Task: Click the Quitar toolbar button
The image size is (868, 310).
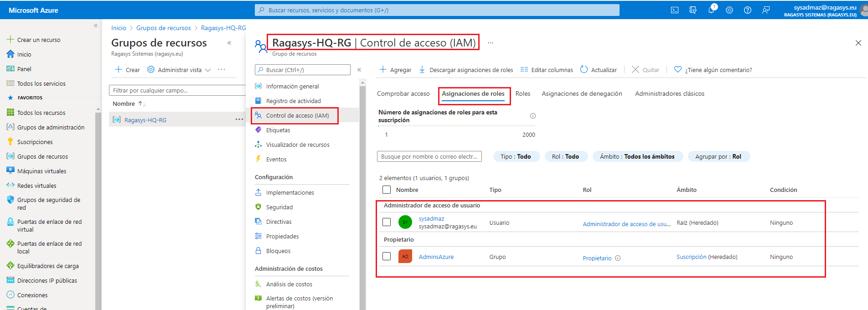Action: pyautogui.click(x=646, y=70)
